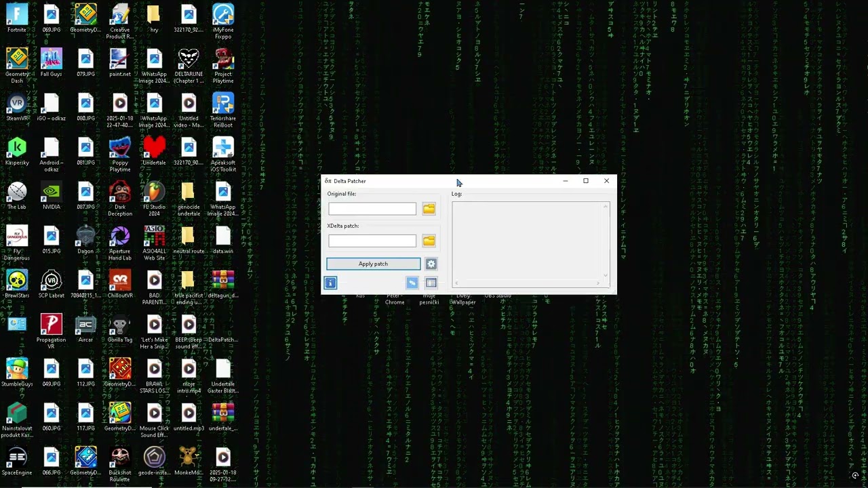Image resolution: width=868 pixels, height=488 pixels.
Task: Select the ASIO4ALL Web Site shortcut
Action: [x=154, y=243]
